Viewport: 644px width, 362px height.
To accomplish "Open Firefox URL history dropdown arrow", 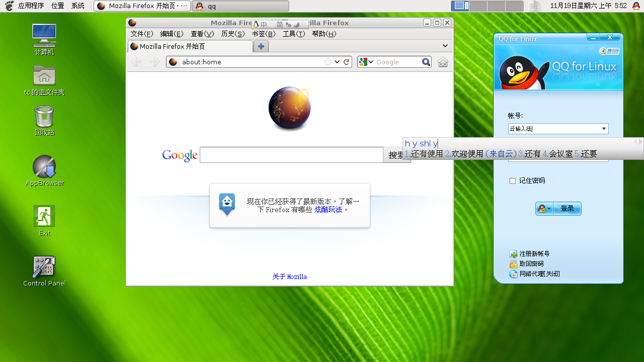I will (337, 62).
